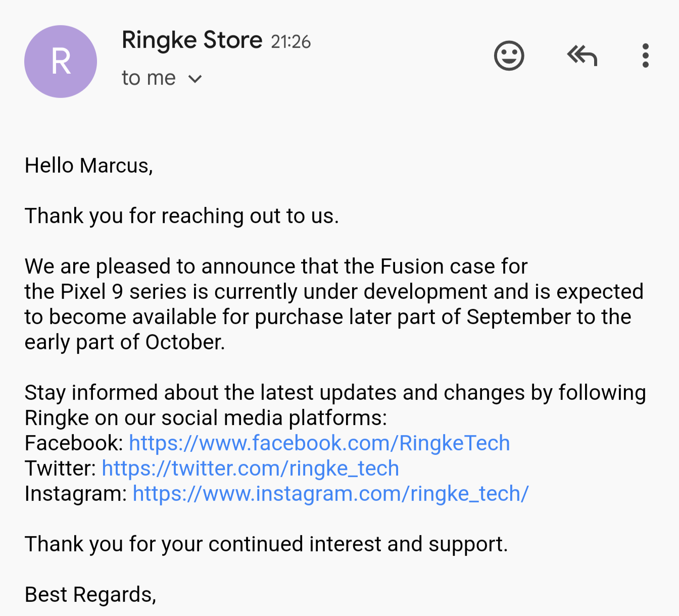Tap the "Instagram:" label text
Viewport: 679px width, 616px height.
[x=76, y=494]
